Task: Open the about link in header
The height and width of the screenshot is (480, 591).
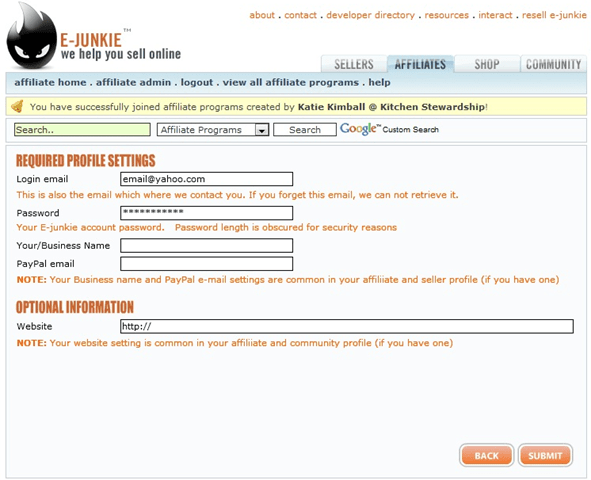Action: pyautogui.click(x=262, y=15)
